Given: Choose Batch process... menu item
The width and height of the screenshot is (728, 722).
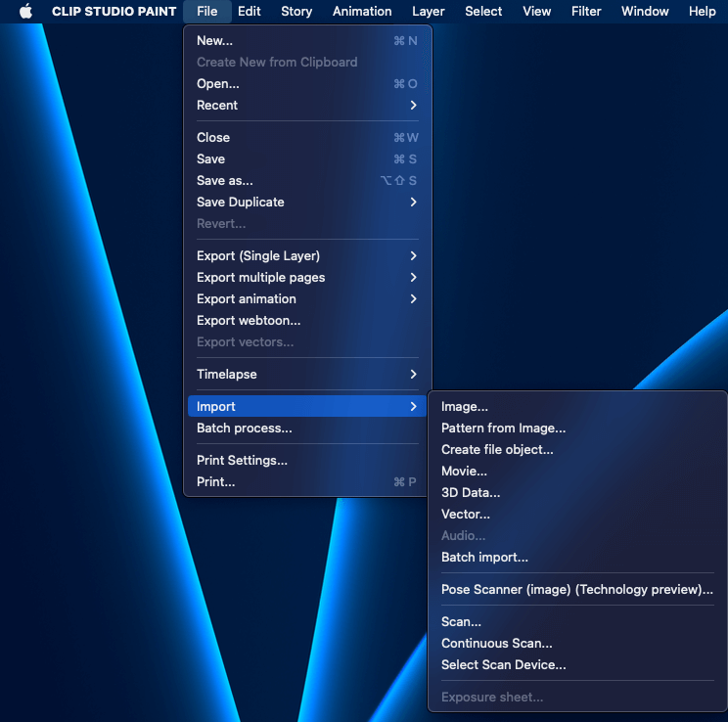Looking at the screenshot, I should (x=307, y=429).
